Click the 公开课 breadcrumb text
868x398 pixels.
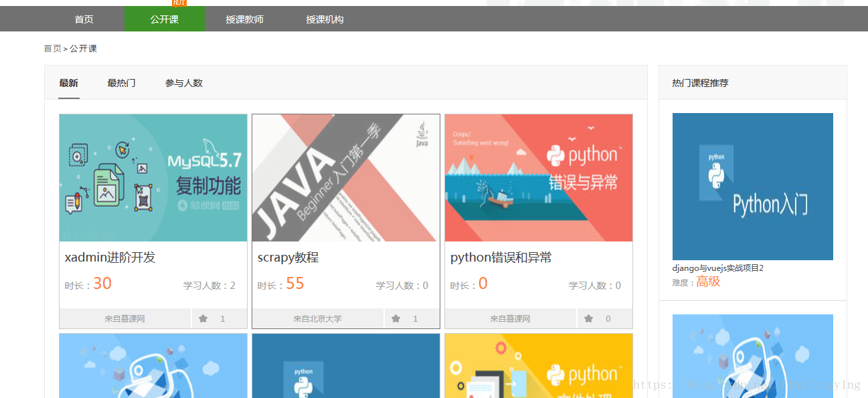(84, 49)
